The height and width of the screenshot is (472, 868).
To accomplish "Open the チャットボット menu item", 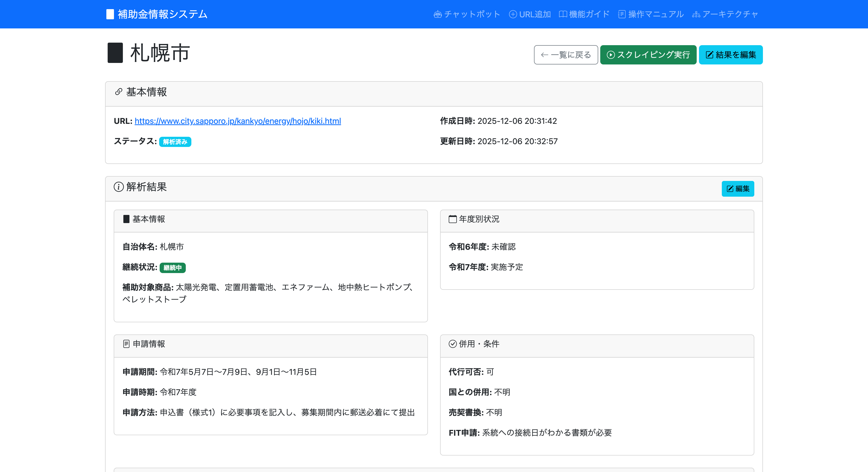I will (472, 14).
